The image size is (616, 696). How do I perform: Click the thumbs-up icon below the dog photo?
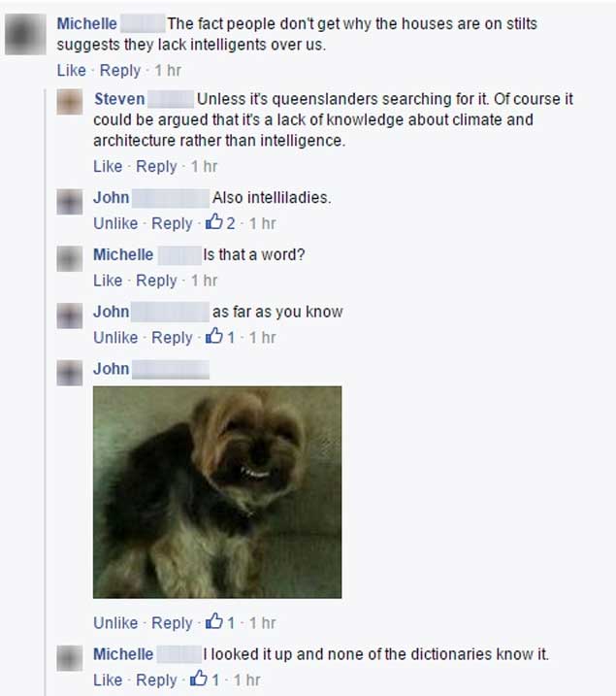(x=213, y=621)
